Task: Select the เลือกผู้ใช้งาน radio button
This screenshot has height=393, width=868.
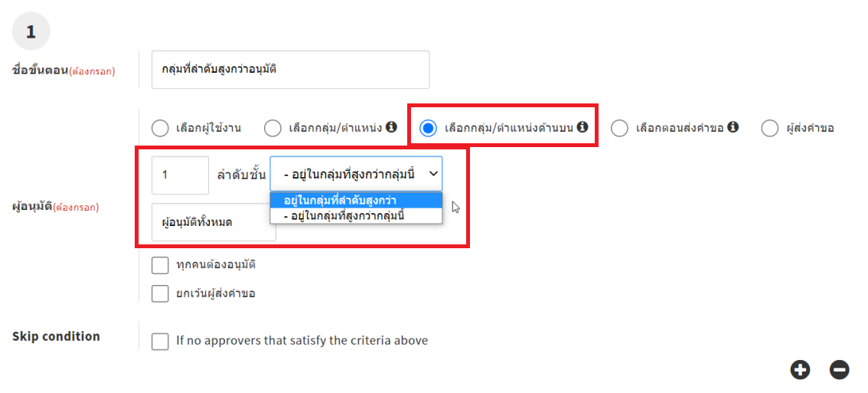Action: point(160,129)
